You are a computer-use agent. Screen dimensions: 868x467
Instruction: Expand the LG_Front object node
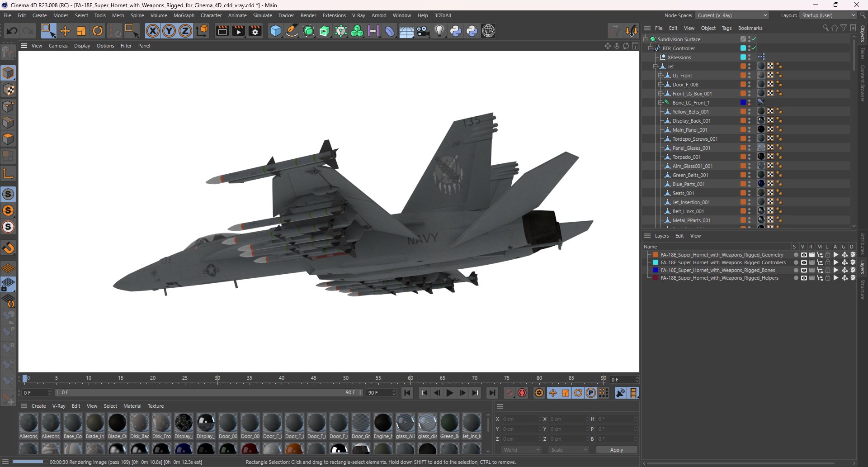pos(660,76)
